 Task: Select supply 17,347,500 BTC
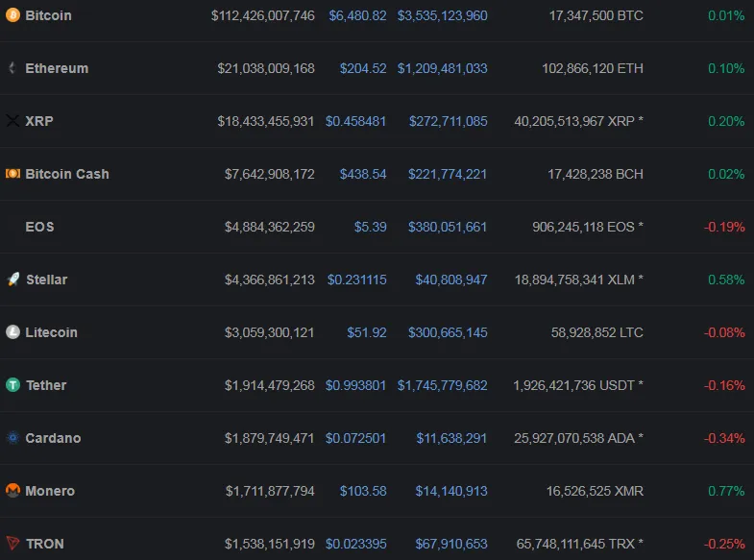coord(596,15)
